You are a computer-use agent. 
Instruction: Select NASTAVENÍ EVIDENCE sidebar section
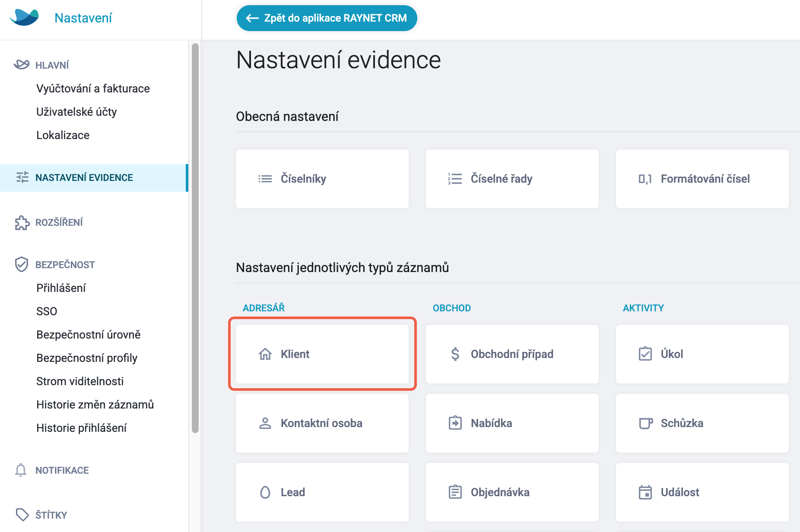coord(94,177)
